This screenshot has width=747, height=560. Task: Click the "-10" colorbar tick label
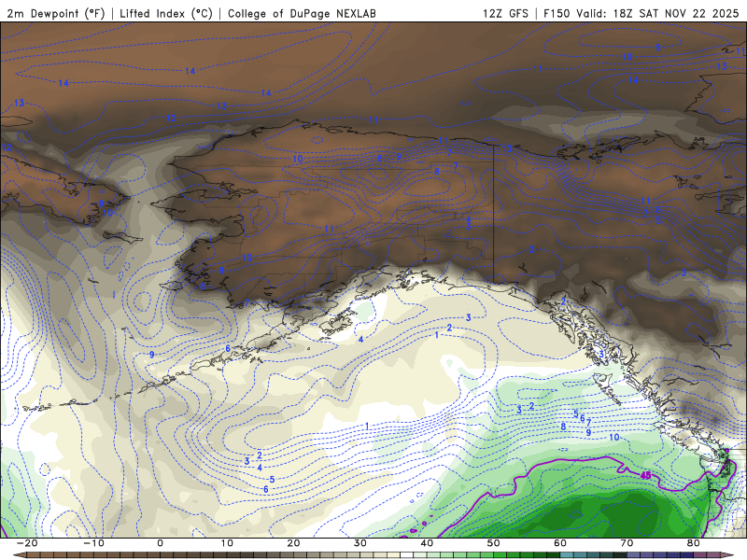(93, 543)
